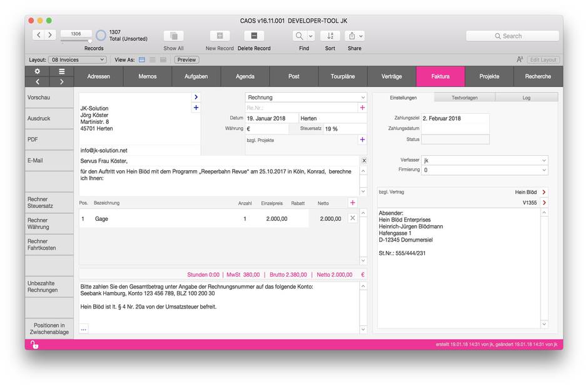The image size is (588, 388).
Task: Switch to table view icon
Action: 163,59
